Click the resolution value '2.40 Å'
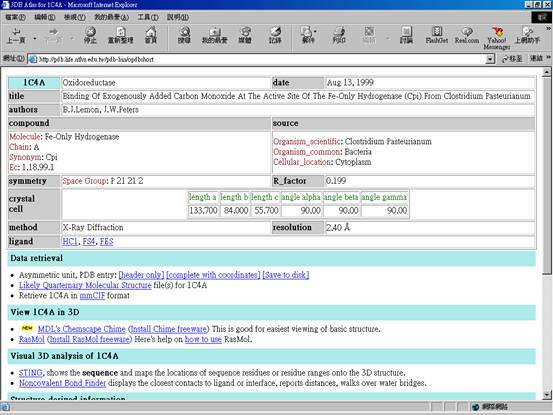Image resolution: width=553 pixels, height=415 pixels. click(338, 227)
